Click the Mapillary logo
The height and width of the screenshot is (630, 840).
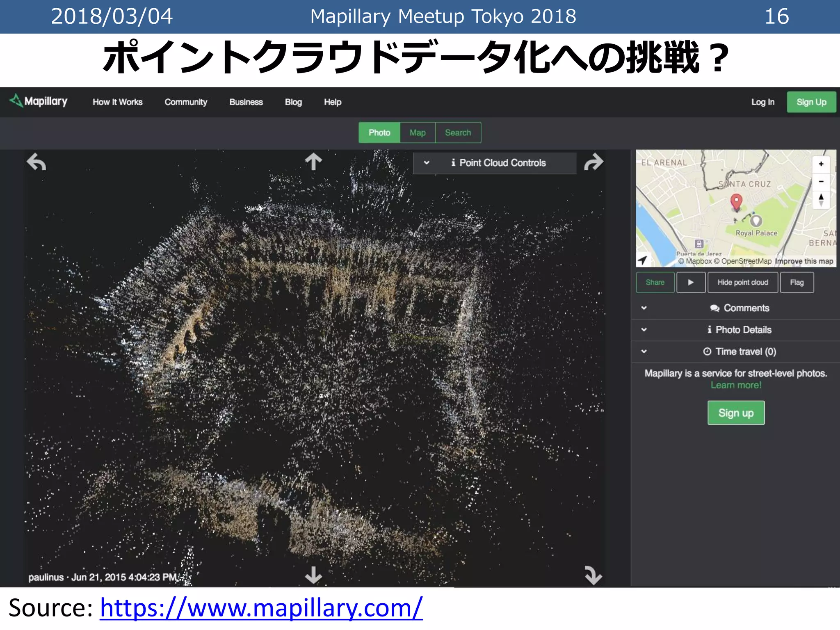click(38, 101)
